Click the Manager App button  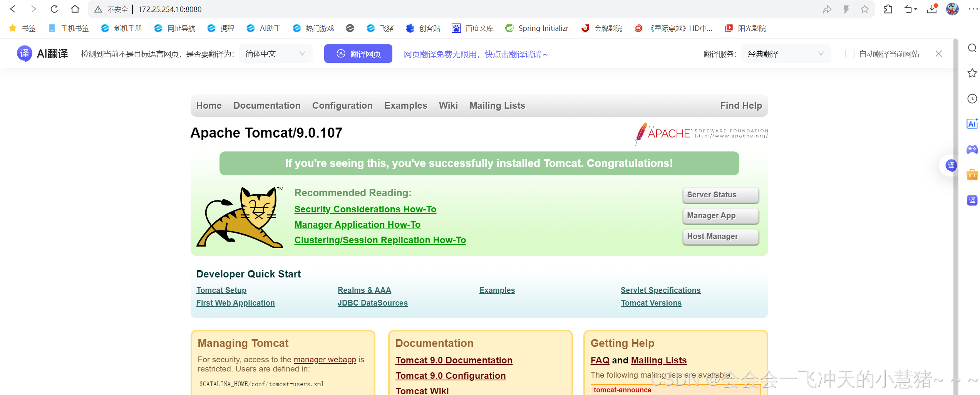[720, 216]
